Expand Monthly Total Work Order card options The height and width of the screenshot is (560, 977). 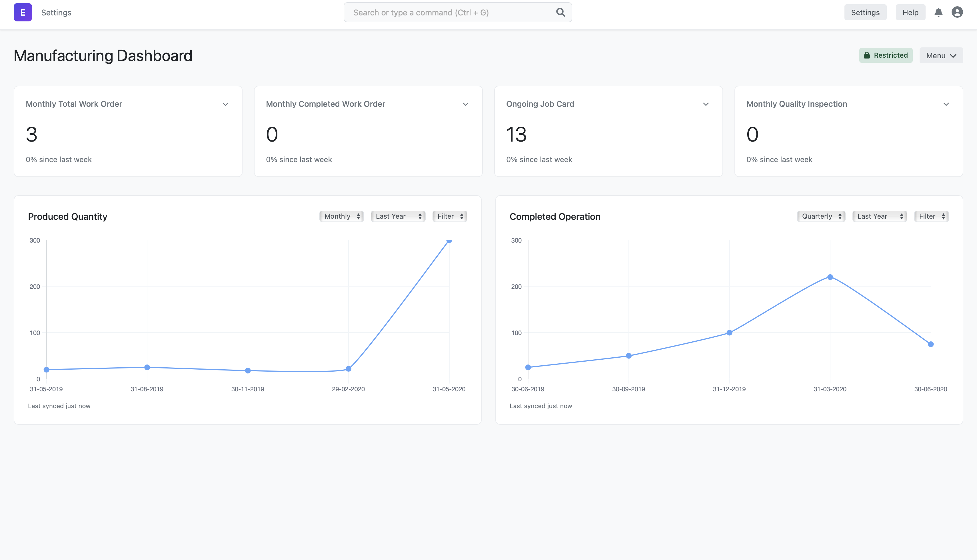[226, 104]
